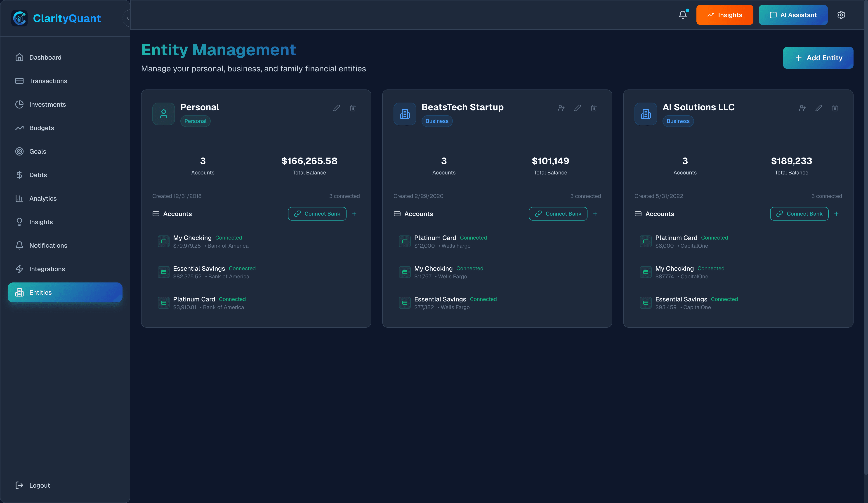Edit the AI Solutions LLC entity
This screenshot has height=503, width=868.
[819, 108]
